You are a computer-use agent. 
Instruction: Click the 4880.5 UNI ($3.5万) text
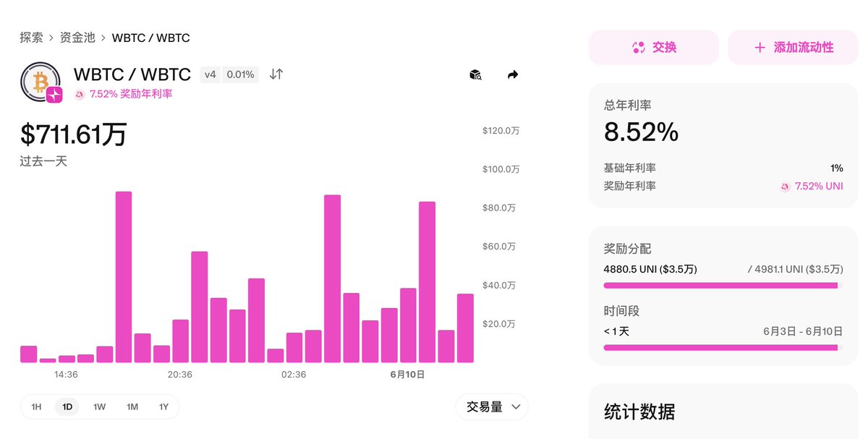650,269
